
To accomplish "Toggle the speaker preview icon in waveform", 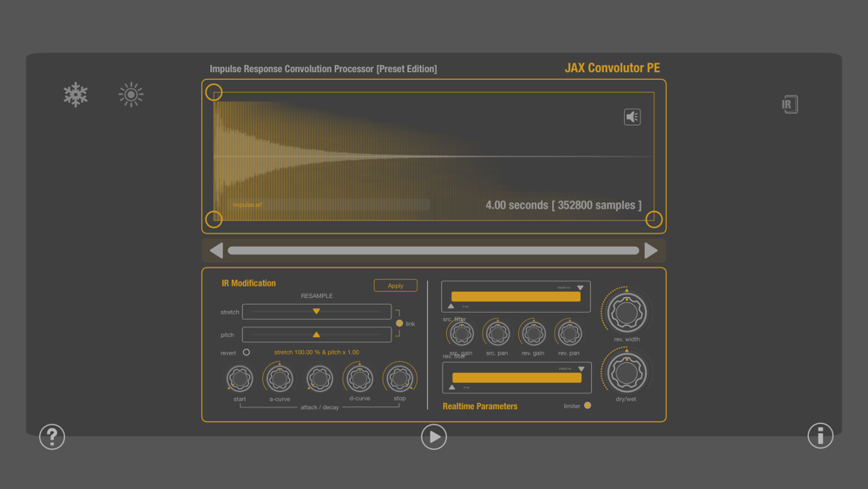I will point(632,117).
